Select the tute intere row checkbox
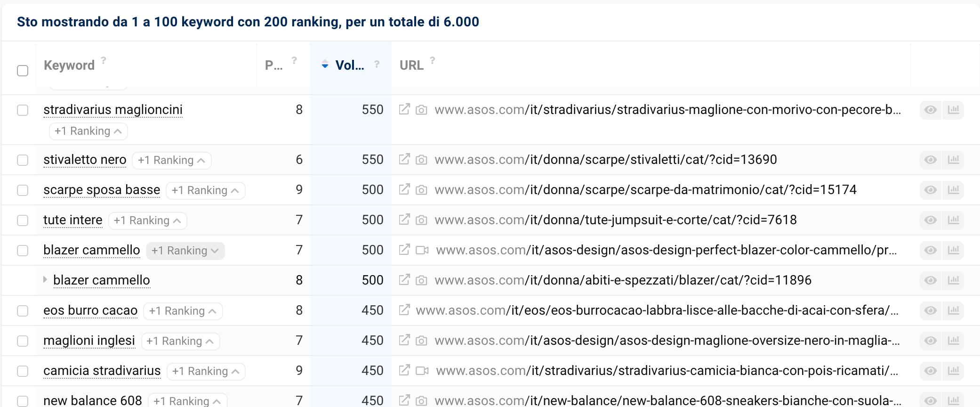The height and width of the screenshot is (407, 980). coord(23,220)
